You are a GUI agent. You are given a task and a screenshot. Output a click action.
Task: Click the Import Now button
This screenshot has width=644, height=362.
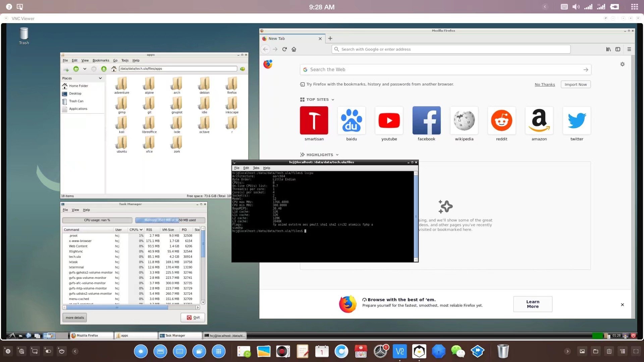[x=575, y=84]
